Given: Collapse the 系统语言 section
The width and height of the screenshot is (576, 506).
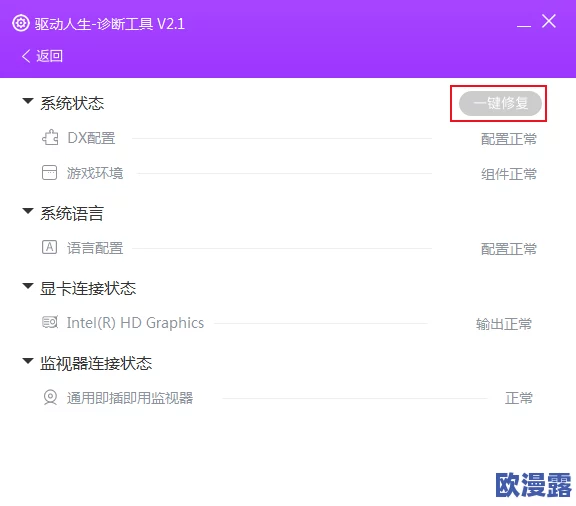Looking at the screenshot, I should 28,211.
